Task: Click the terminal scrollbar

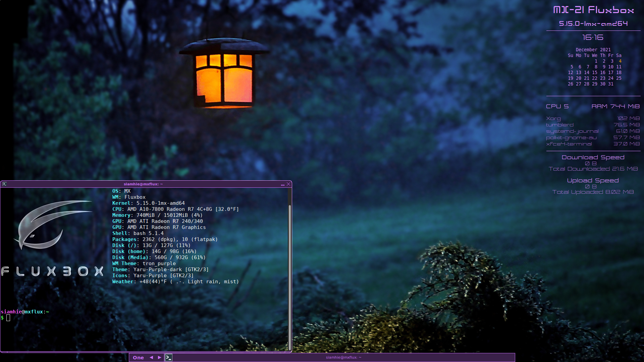Action: click(289, 277)
